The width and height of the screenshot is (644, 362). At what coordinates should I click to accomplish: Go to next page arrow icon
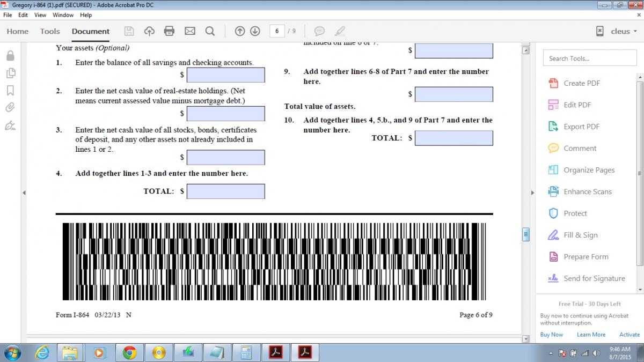coord(255,31)
